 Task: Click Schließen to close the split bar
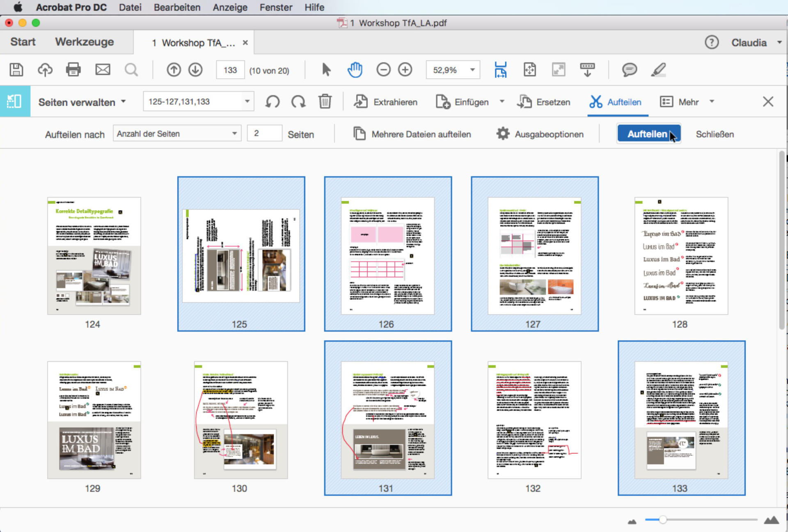click(x=715, y=134)
